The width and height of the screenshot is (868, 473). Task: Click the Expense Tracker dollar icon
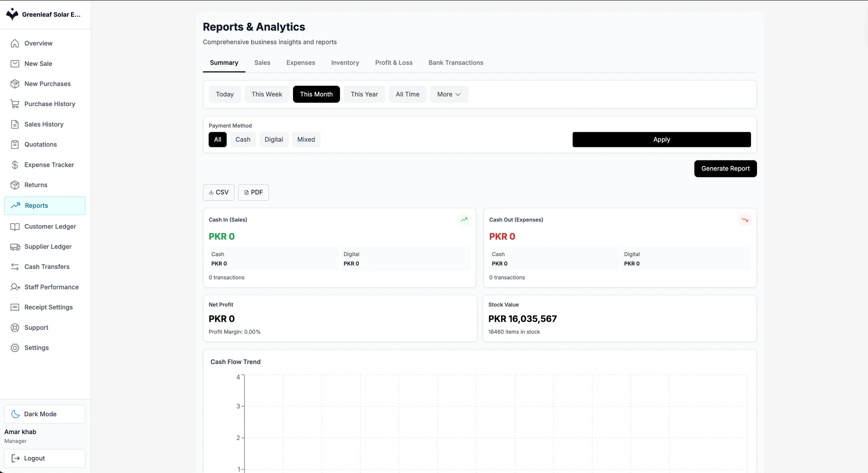tap(15, 165)
